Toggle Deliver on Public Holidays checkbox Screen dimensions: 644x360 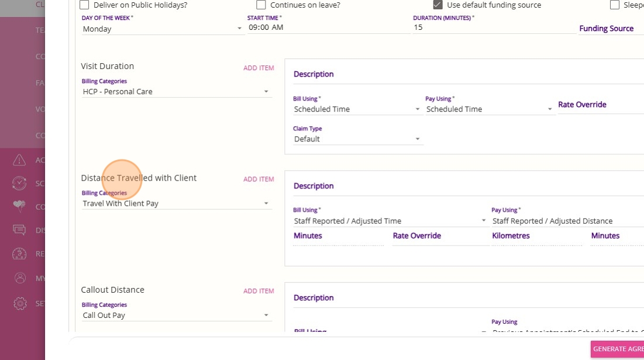(x=85, y=5)
